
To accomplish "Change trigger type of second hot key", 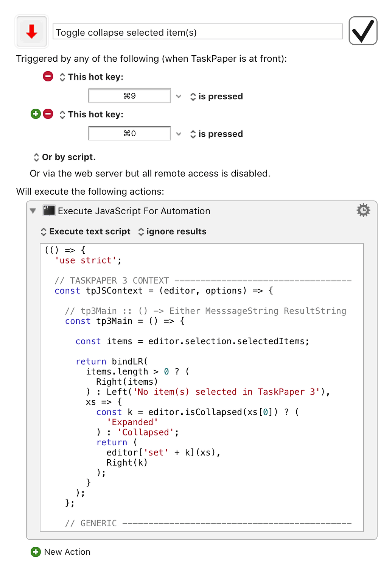I will (x=62, y=114).
